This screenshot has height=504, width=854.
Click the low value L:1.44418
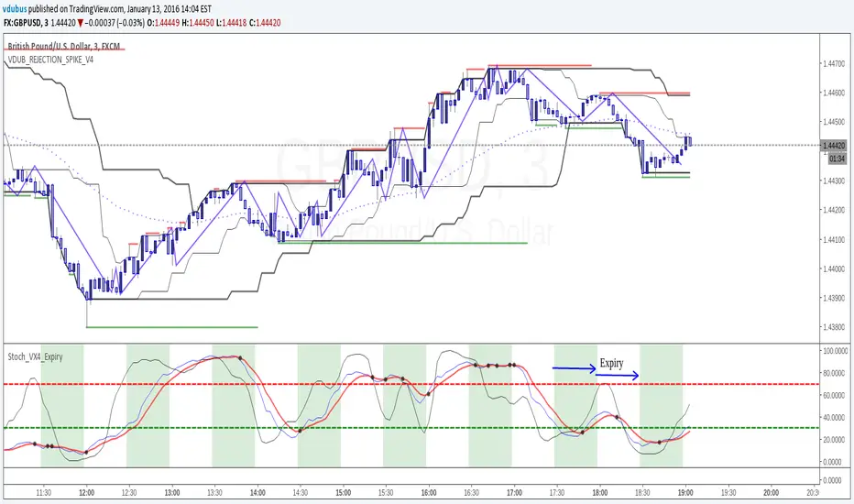(x=232, y=23)
